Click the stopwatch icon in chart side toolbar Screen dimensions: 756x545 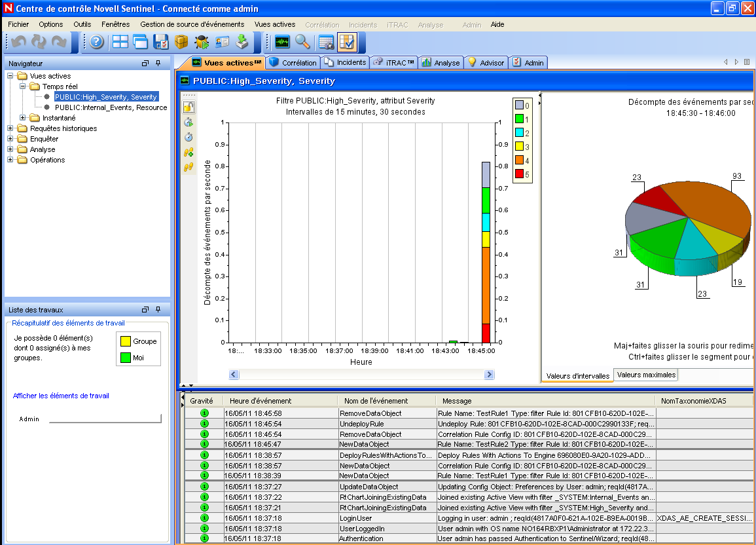pos(189,137)
